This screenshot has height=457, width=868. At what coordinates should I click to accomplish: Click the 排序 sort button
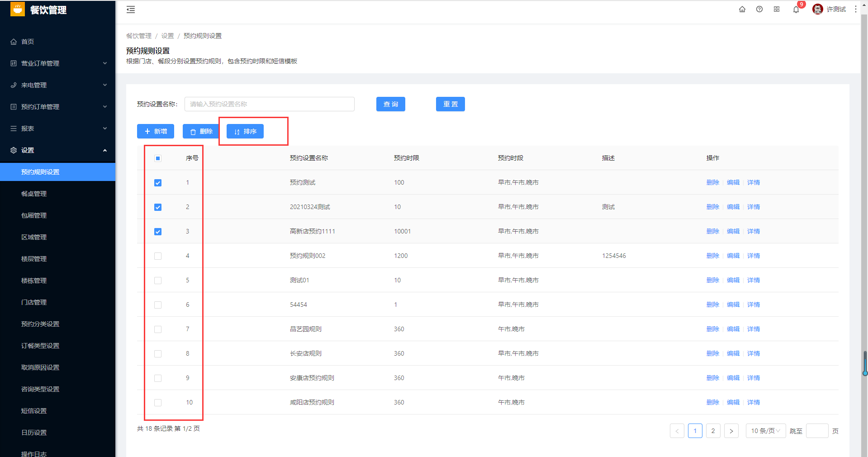pos(245,131)
